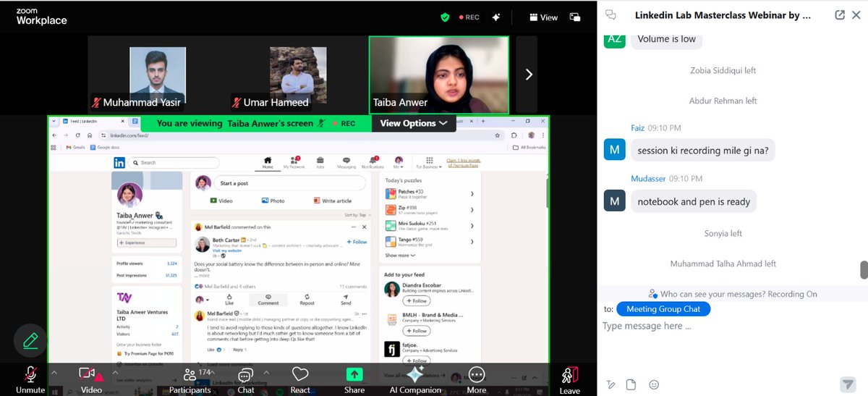Screen dimensions: 868x396
Task: Click the Like button on the post
Action: pyautogui.click(x=229, y=299)
